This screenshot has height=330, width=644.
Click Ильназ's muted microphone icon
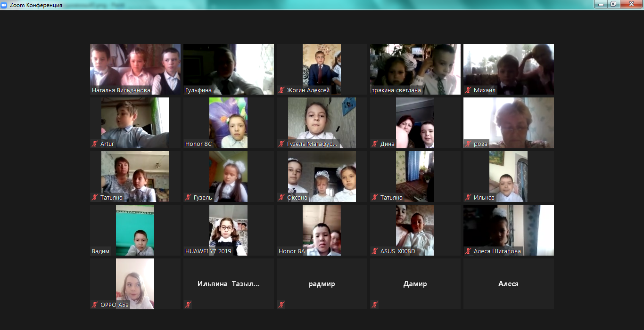468,198
